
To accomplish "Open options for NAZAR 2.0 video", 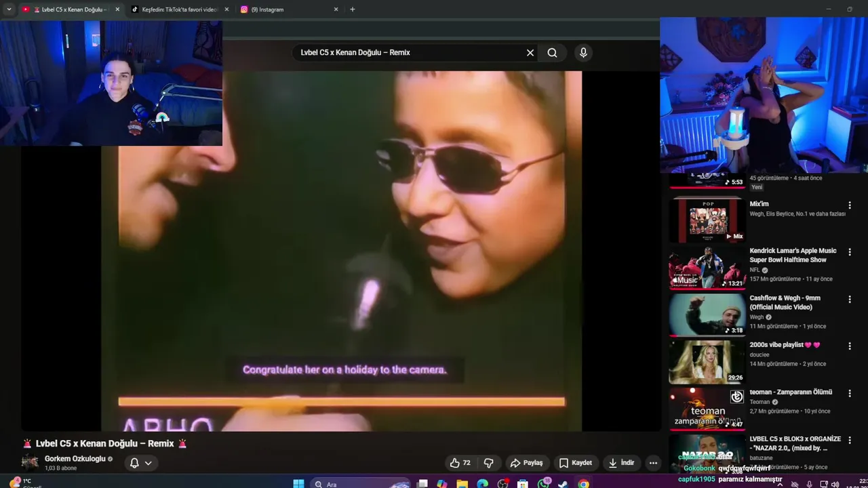I will (x=849, y=441).
